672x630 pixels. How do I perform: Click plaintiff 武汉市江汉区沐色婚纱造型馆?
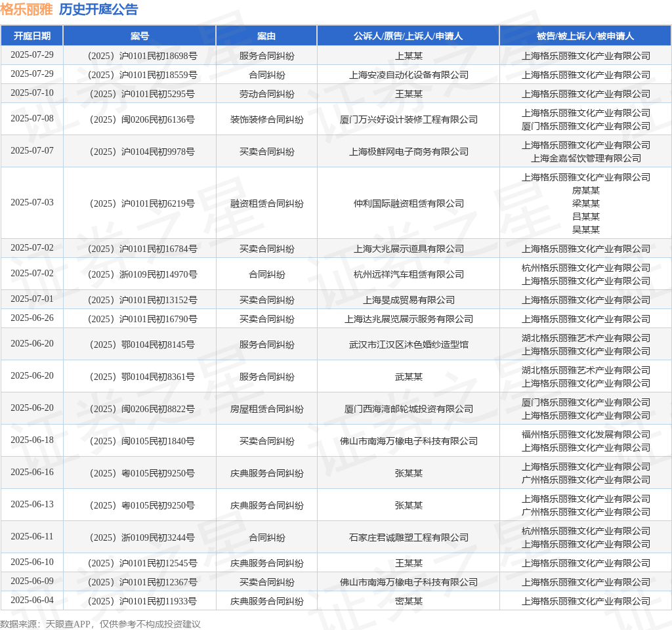point(408,345)
